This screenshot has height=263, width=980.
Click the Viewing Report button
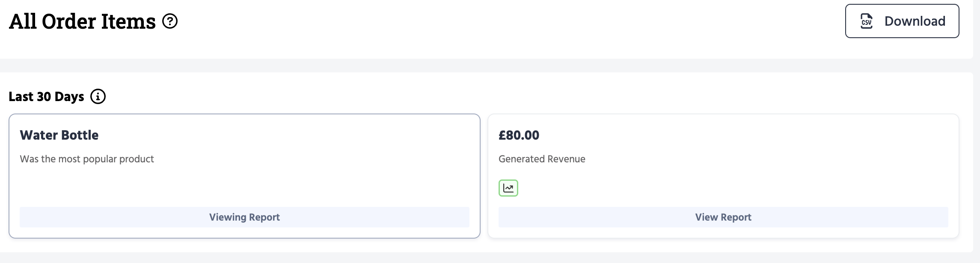coord(244,217)
